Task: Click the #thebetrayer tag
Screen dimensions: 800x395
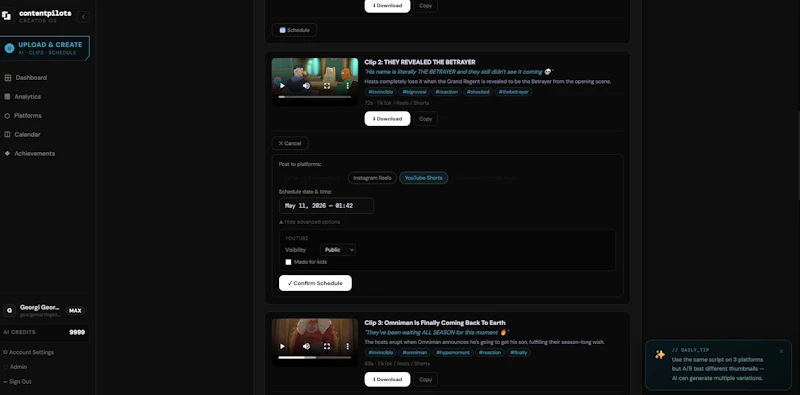Action: pyautogui.click(x=513, y=92)
